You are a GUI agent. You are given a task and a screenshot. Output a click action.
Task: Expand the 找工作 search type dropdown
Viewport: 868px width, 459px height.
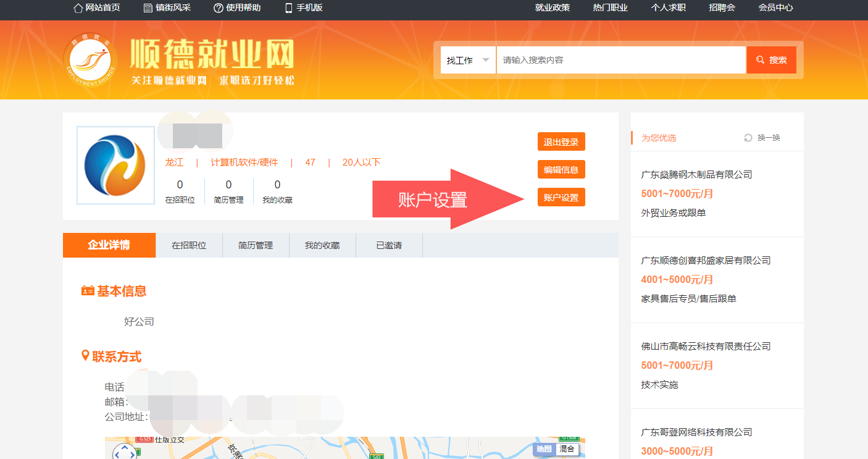click(x=468, y=60)
